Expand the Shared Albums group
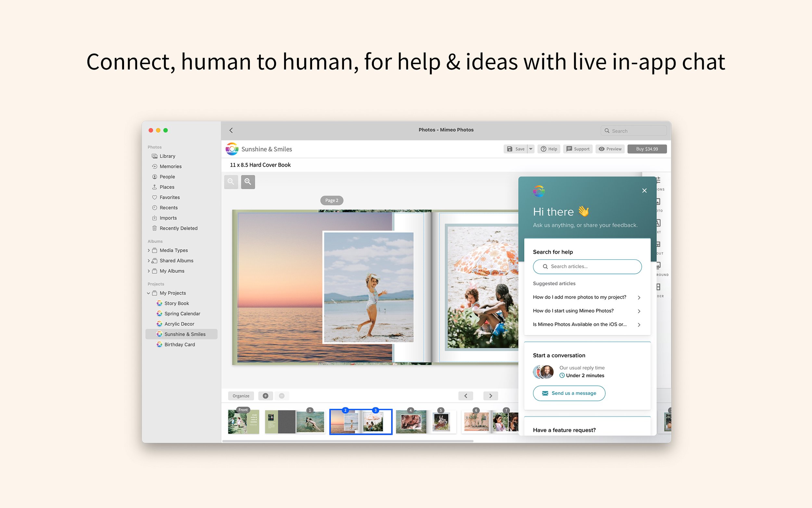The image size is (812, 508). pyautogui.click(x=149, y=261)
